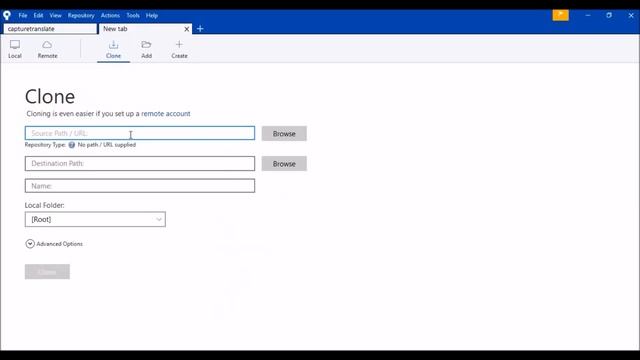Open the Edit menu
The height and width of the screenshot is (360, 640).
click(x=38, y=16)
